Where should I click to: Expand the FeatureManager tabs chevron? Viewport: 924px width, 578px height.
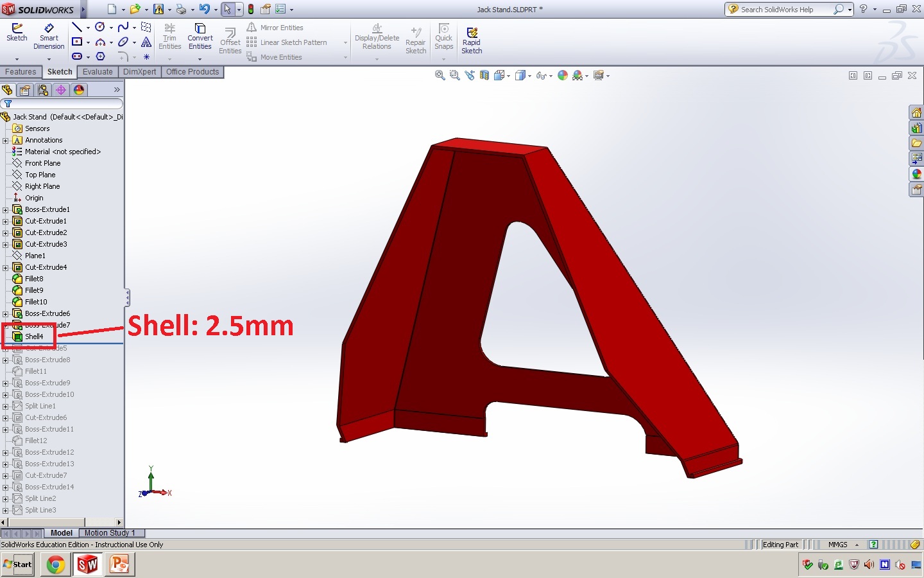117,90
